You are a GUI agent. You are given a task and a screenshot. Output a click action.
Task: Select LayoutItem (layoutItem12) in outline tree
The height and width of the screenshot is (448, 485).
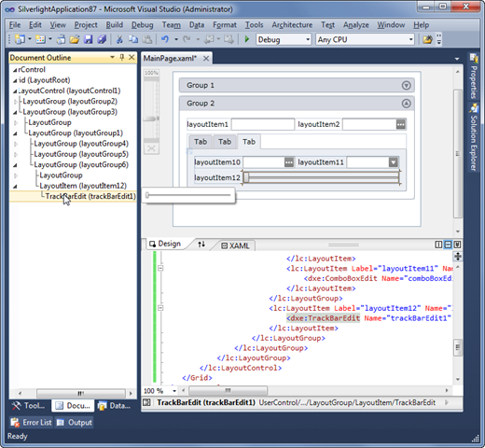pyautogui.click(x=83, y=186)
